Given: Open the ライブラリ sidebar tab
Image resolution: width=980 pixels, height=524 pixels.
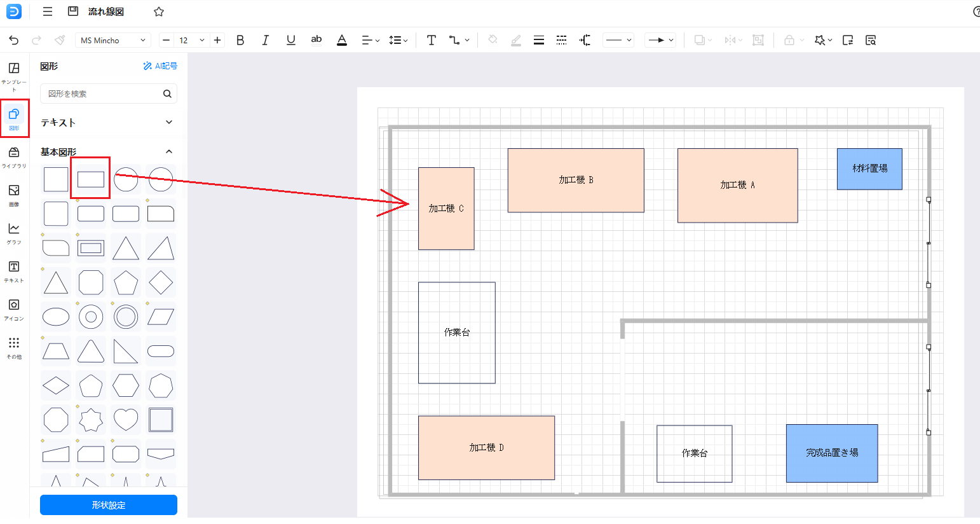Looking at the screenshot, I should coord(14,156).
